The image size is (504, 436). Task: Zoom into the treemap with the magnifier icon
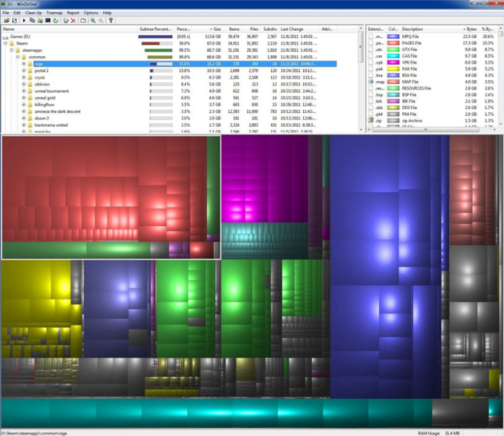(x=93, y=20)
